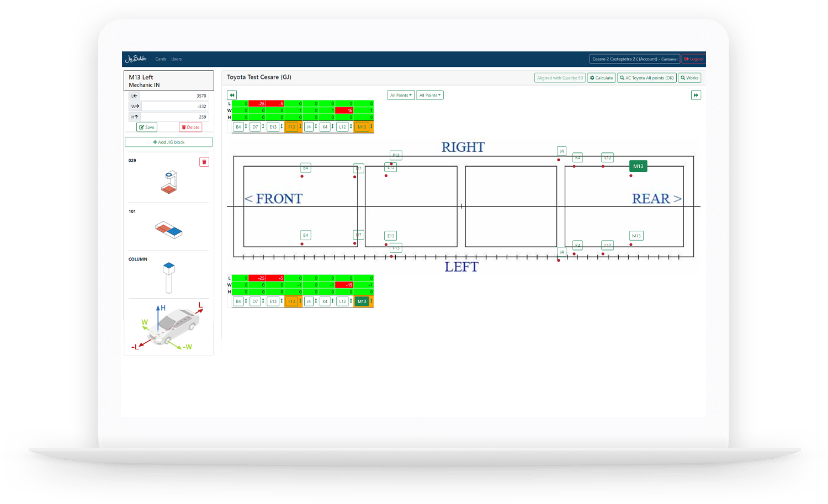The image size is (828, 504).
Task: Open the Cards menu item
Action: (x=161, y=59)
